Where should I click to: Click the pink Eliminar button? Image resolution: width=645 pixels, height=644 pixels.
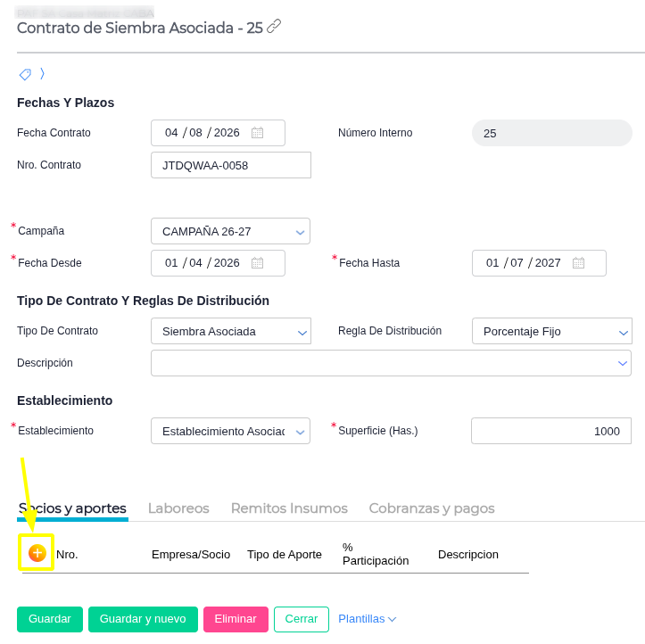236,619
